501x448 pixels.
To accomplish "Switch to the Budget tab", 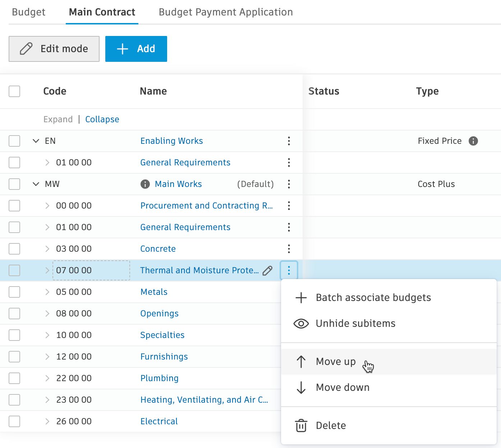I will pyautogui.click(x=28, y=12).
